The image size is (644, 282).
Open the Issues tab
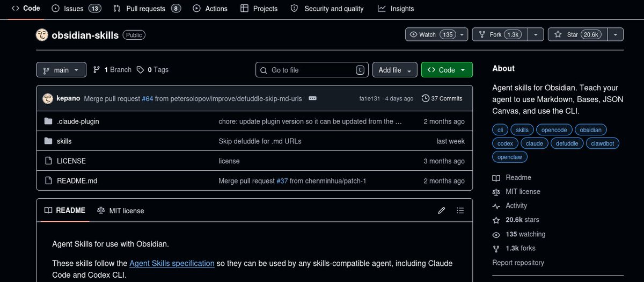point(77,9)
